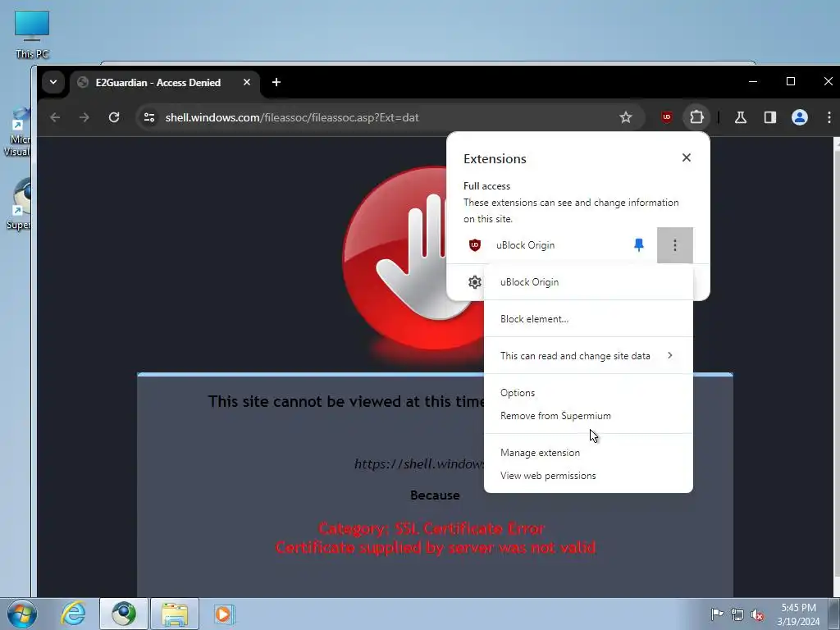The image size is (840, 630).
Task: Click the Supermium taskbar button
Action: click(x=124, y=614)
